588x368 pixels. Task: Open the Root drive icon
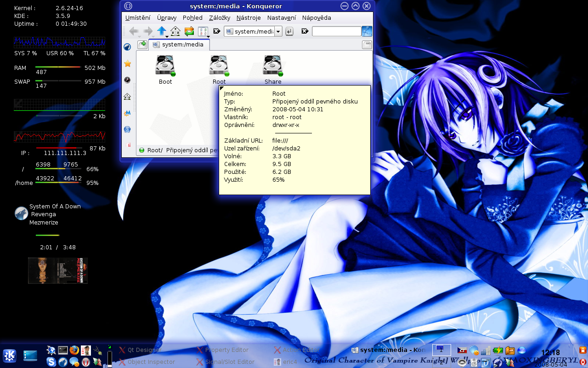coord(219,70)
